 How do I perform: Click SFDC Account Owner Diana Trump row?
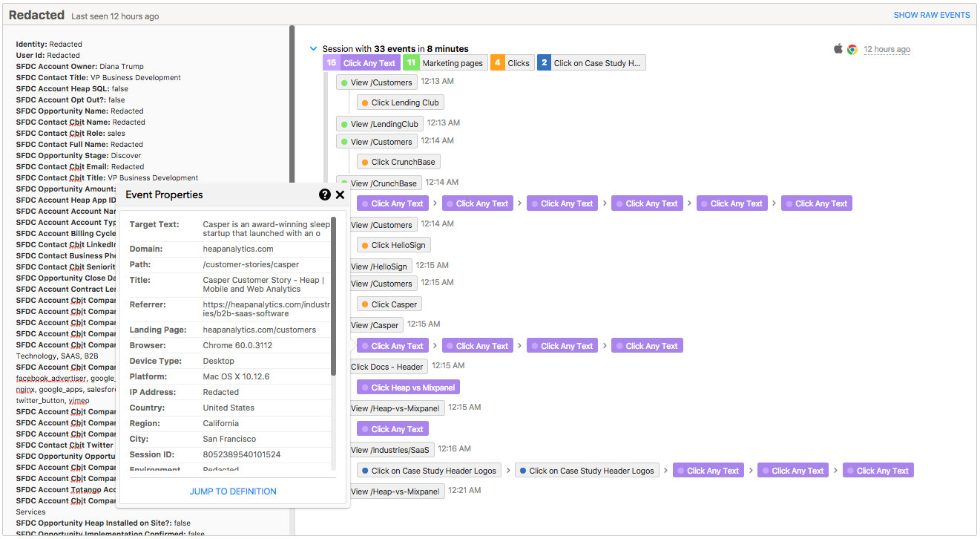(x=80, y=66)
